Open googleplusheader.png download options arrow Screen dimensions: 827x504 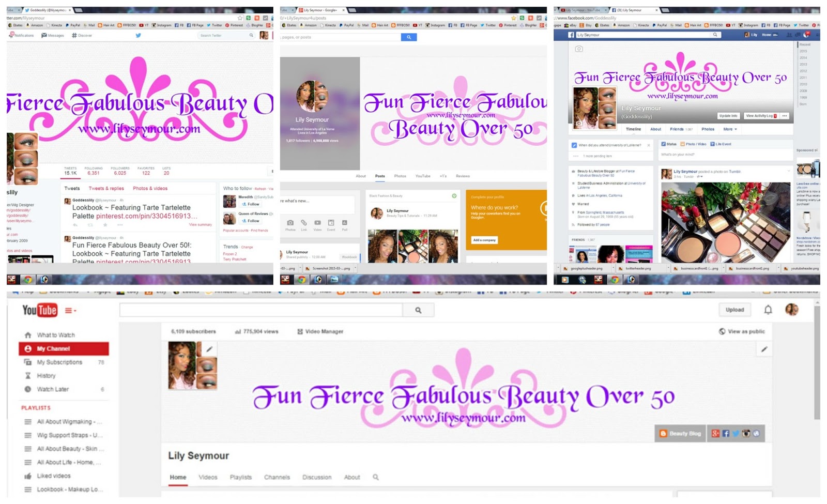click(x=614, y=268)
